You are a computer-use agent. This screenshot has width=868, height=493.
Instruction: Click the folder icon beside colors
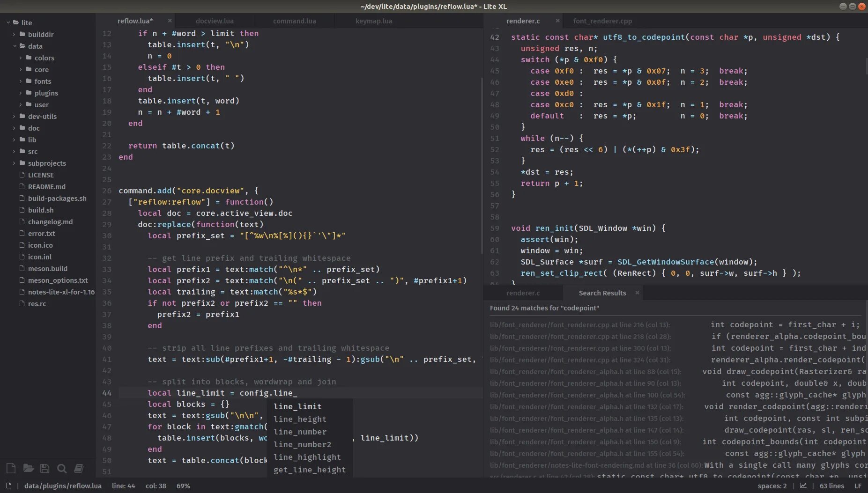(29, 58)
